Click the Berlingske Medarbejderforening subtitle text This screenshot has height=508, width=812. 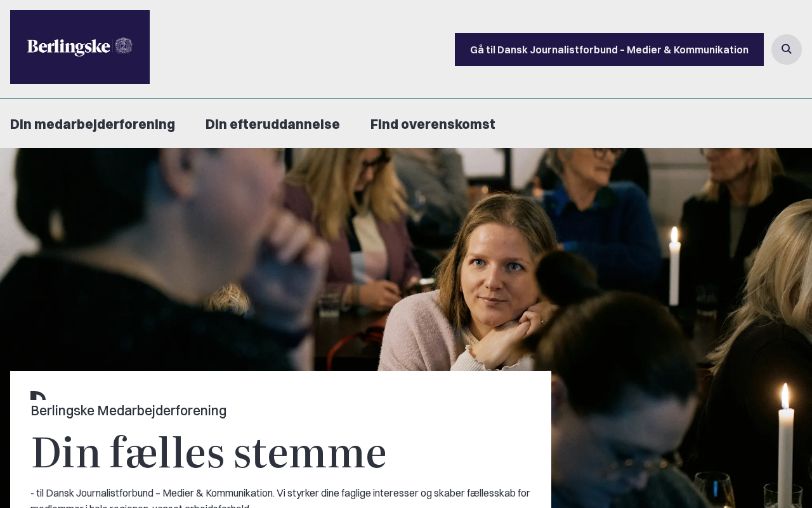[x=129, y=411]
